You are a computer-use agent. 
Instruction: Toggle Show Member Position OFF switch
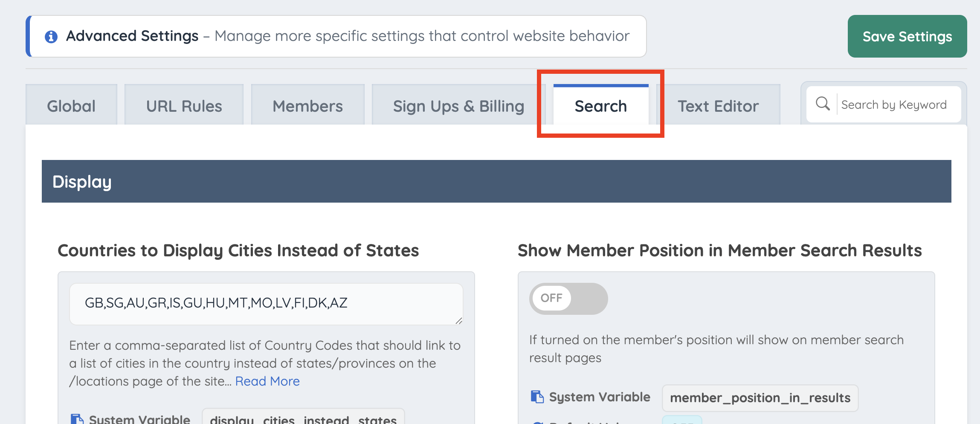(x=568, y=299)
